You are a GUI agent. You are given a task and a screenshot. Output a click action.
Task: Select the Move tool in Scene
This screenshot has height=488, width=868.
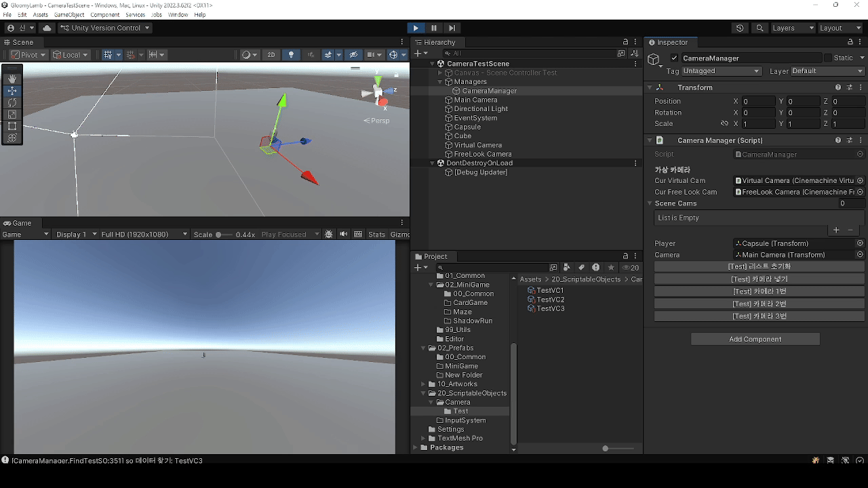(x=12, y=90)
